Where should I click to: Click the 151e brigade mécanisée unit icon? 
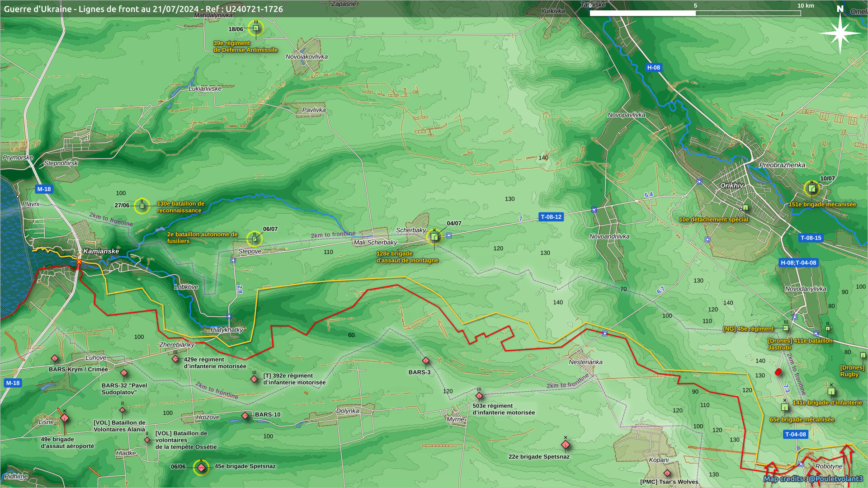point(812,188)
